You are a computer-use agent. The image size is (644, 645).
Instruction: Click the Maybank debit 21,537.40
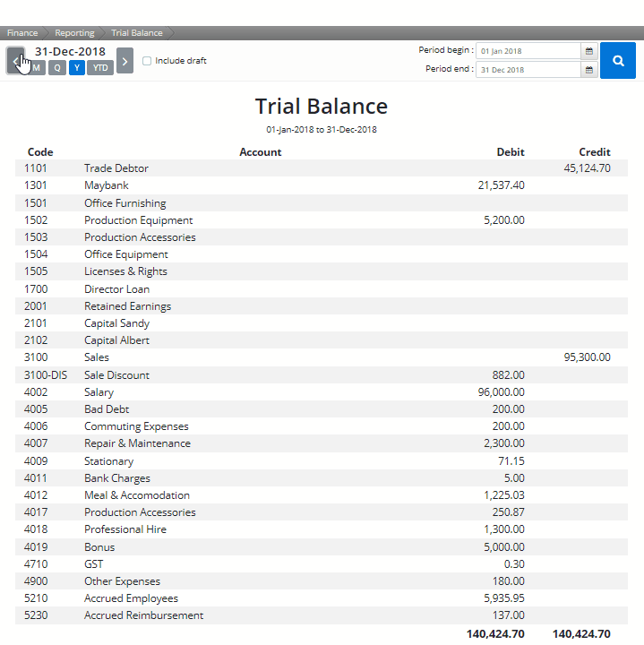502,185
